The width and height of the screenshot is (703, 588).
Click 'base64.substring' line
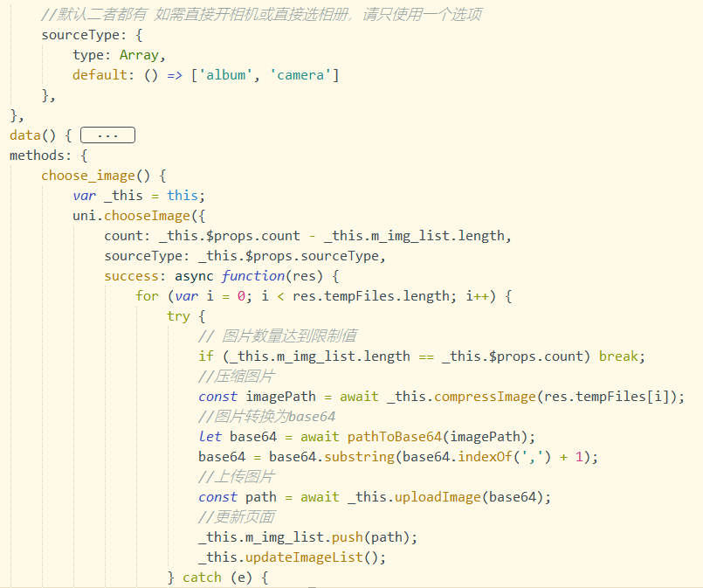pos(398,457)
